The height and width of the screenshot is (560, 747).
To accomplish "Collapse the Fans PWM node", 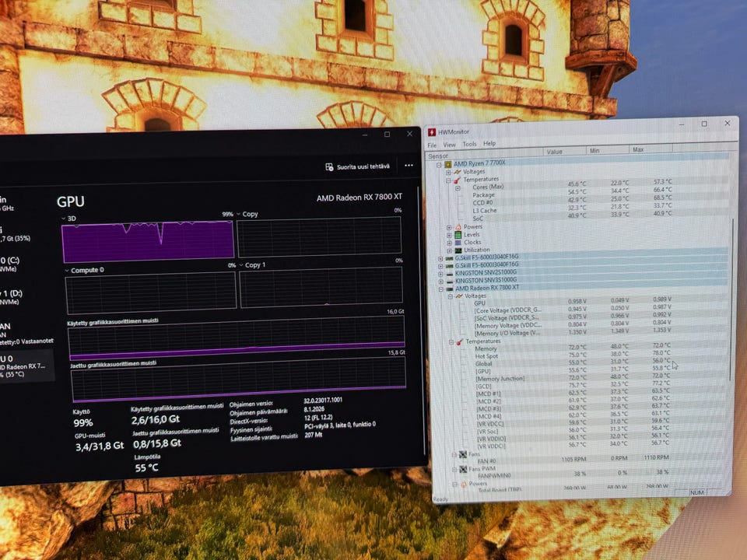I will pyautogui.click(x=454, y=470).
